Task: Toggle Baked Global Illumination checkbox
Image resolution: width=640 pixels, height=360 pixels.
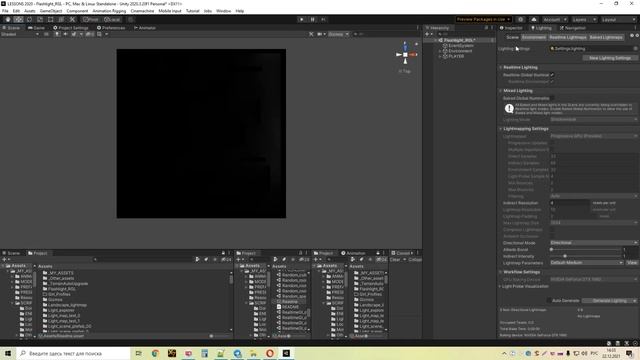Action: coord(552,98)
